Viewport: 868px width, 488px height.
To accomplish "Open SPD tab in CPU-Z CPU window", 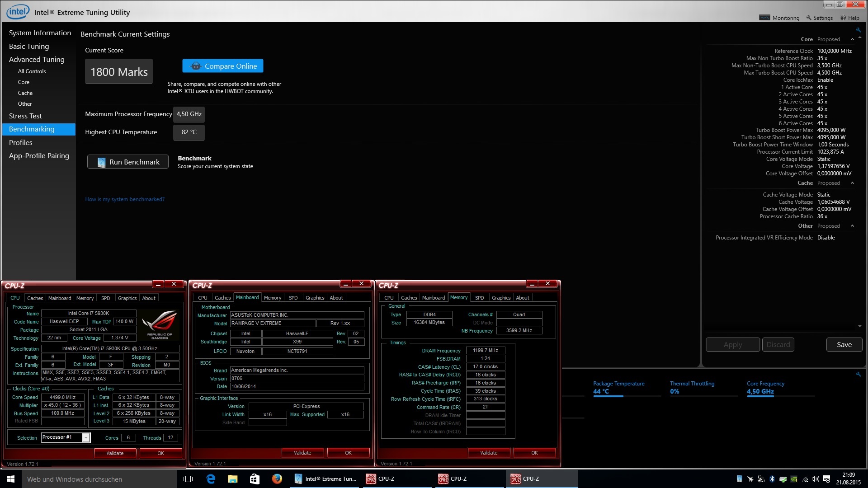I will click(105, 298).
